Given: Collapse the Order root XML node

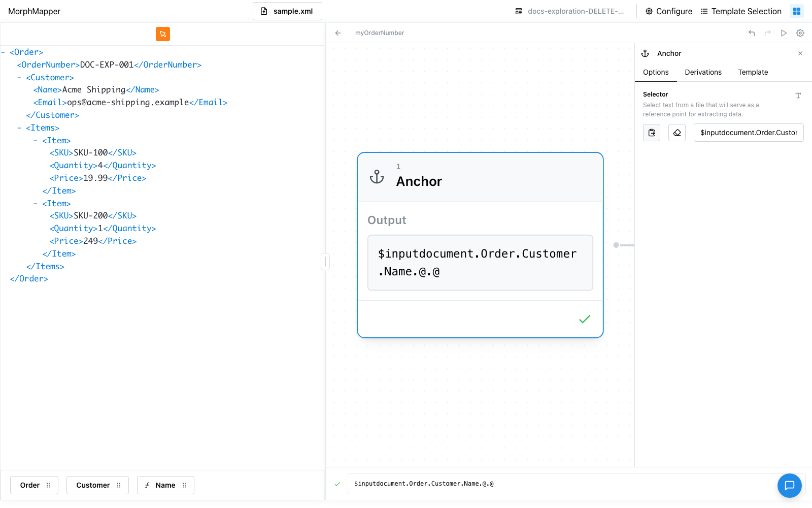Looking at the screenshot, I should 3,52.
